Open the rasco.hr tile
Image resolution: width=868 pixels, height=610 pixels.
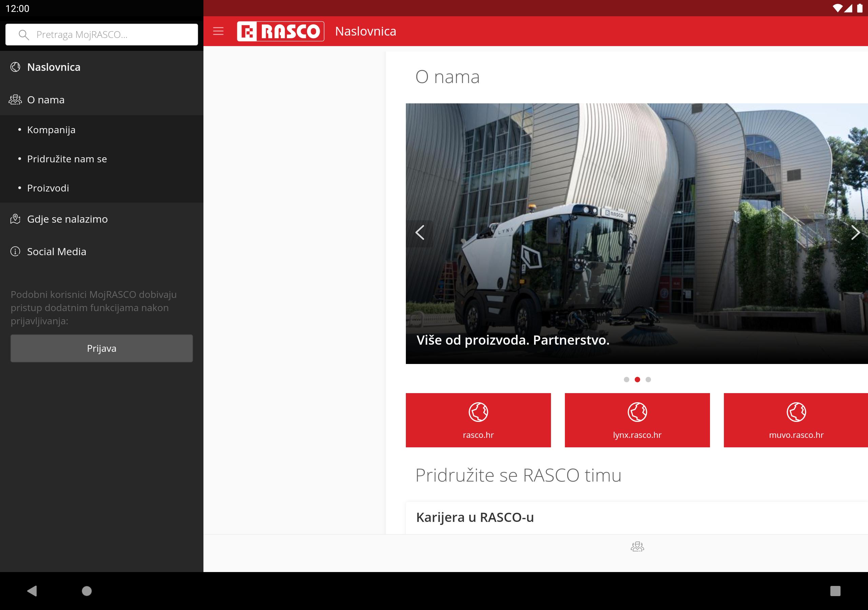click(x=478, y=420)
